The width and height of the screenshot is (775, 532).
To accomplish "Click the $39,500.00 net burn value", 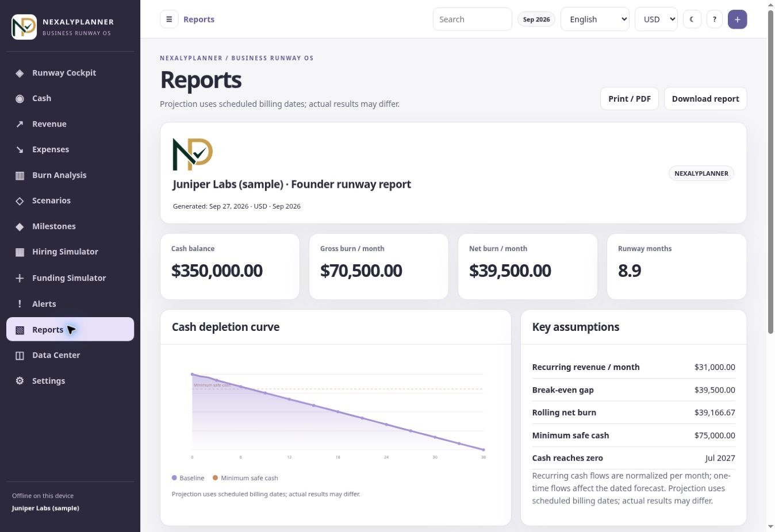I will pos(510,271).
